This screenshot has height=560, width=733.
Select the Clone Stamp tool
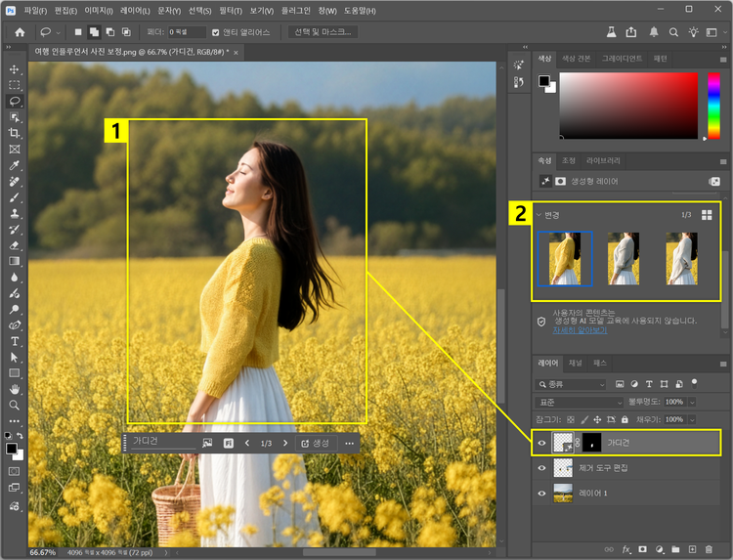point(15,213)
